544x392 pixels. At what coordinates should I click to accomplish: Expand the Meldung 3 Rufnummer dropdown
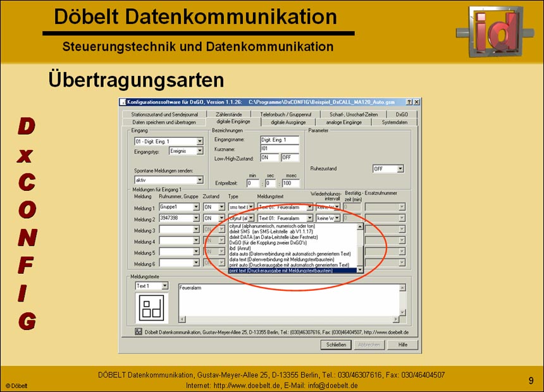[x=196, y=230]
